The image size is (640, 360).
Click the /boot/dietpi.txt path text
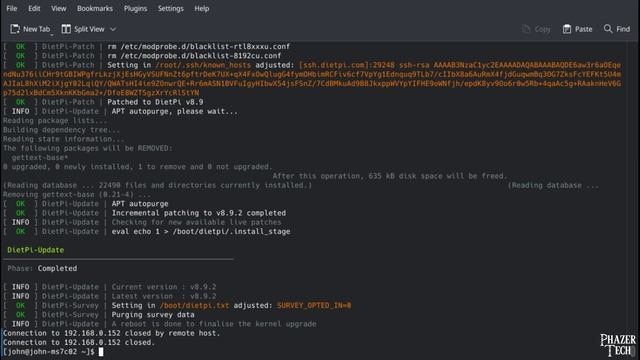pos(194,305)
